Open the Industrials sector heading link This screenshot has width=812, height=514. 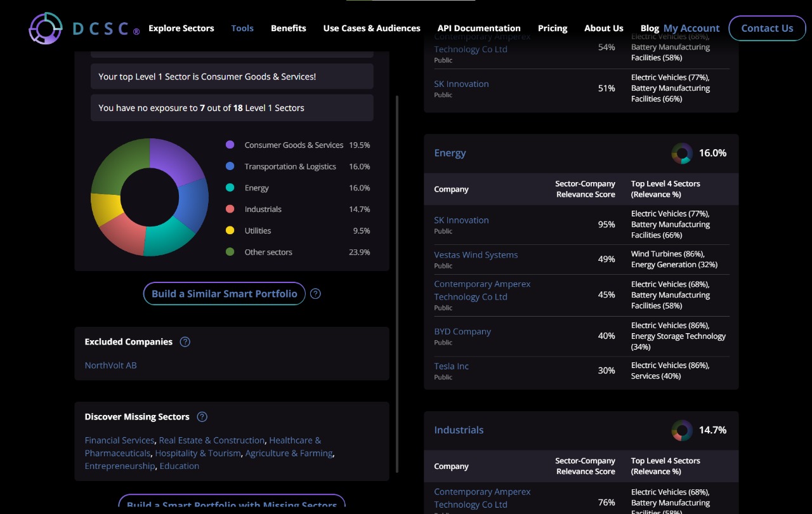[459, 430]
